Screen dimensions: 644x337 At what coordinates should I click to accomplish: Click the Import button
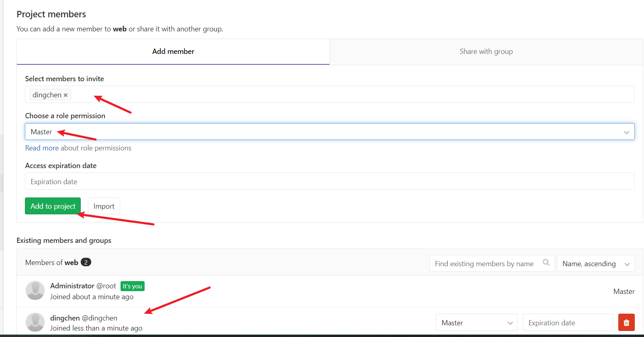pos(104,206)
